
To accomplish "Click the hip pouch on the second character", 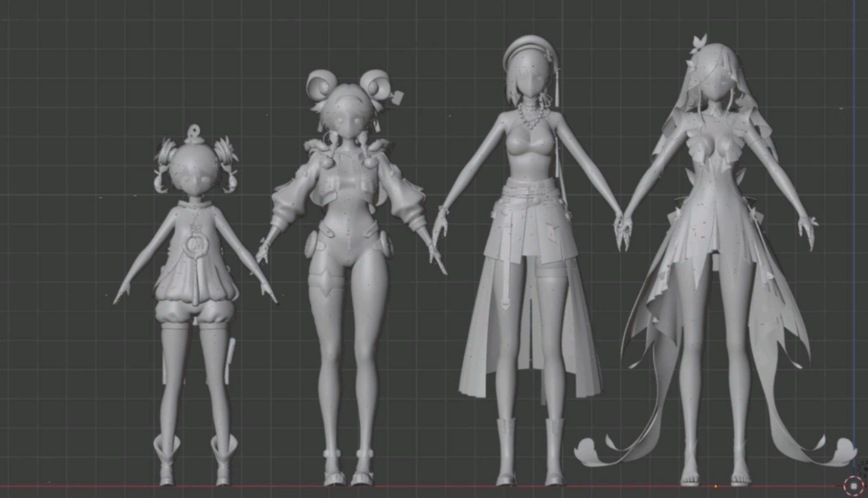I will point(312,244).
